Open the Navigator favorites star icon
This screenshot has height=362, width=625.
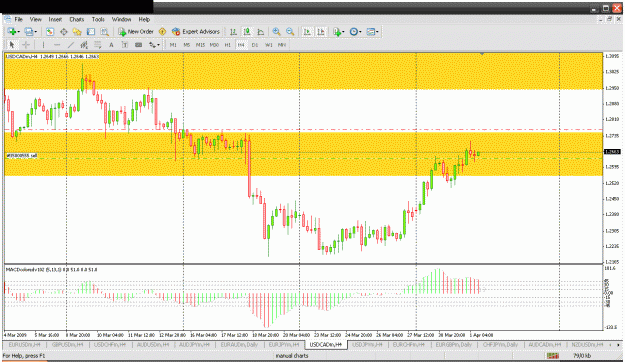77,31
